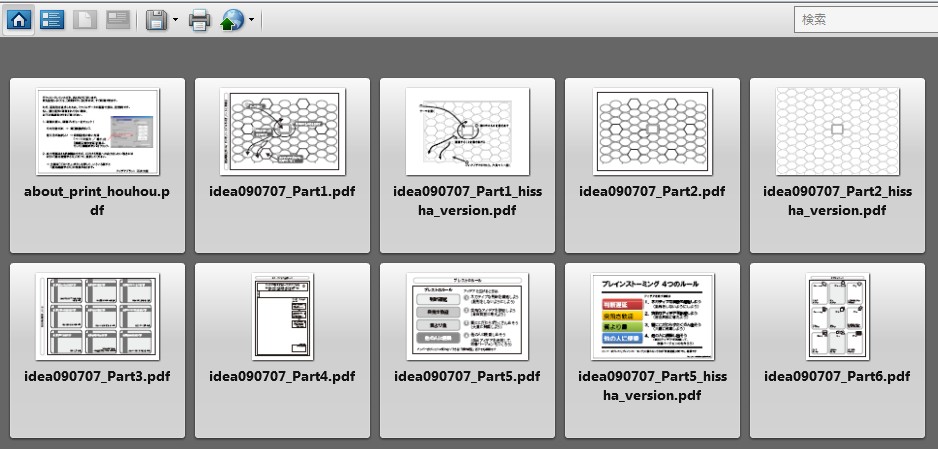Click the floppy disk save icon
Image resolution: width=938 pixels, height=449 pixels.
157,19
